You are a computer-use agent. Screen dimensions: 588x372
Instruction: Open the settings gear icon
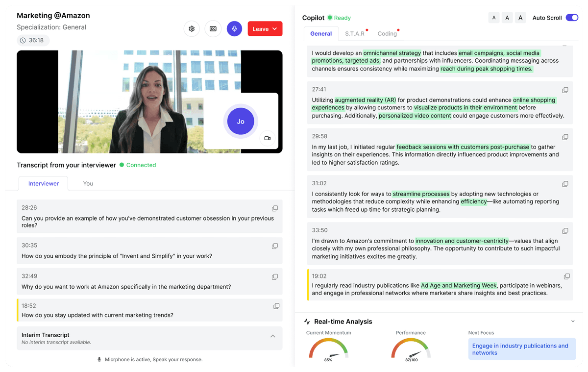(x=192, y=28)
